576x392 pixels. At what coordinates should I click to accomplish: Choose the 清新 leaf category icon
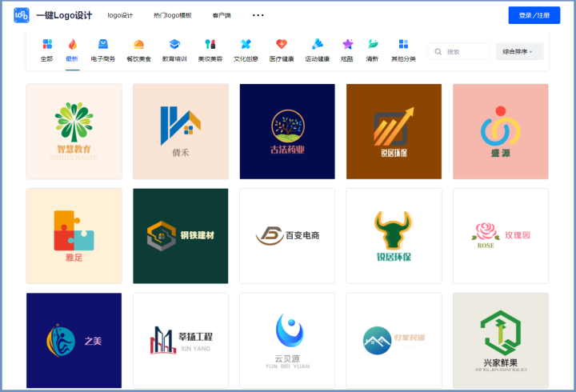point(372,45)
